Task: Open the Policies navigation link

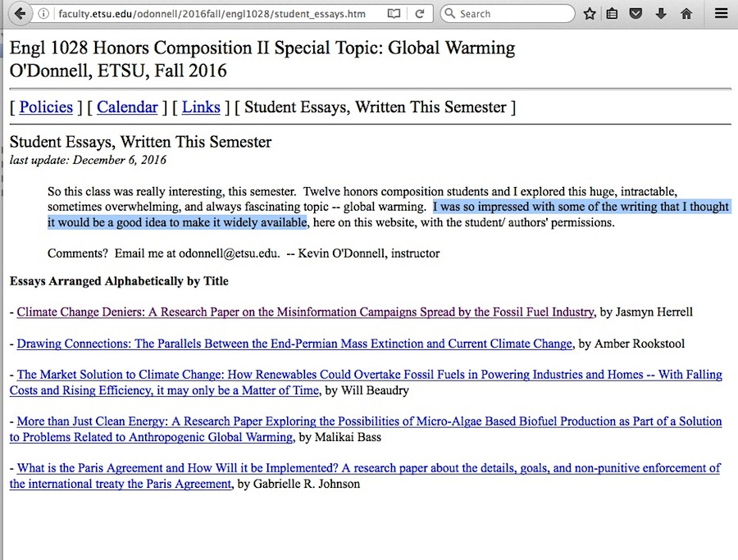Action: tap(46, 107)
